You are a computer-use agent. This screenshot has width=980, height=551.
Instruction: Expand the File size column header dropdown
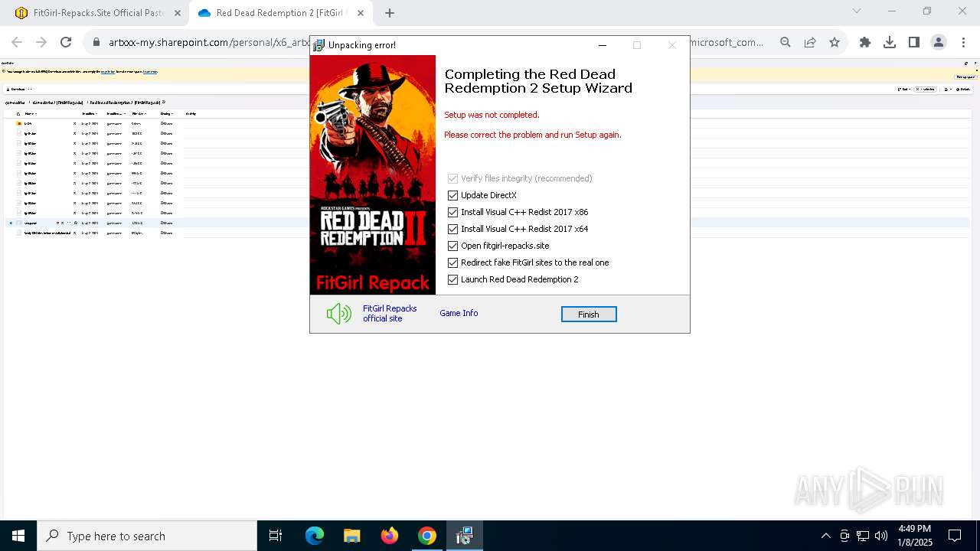[x=139, y=114]
